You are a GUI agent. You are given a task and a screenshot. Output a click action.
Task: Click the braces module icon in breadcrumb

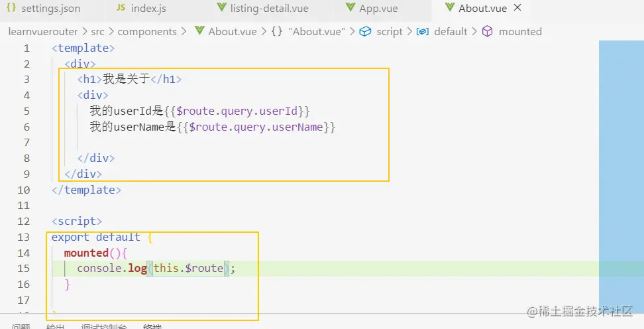click(277, 31)
